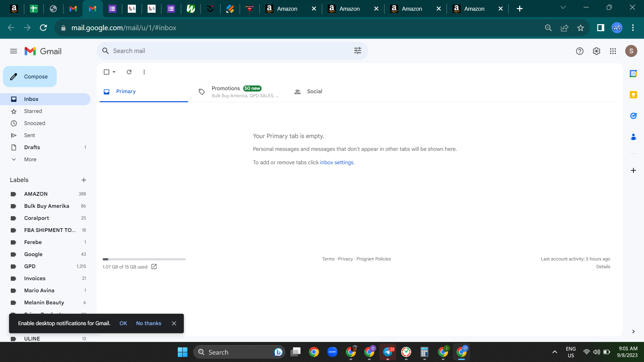Get add-ons with the side panel plus icon
Image resolution: width=644 pixels, height=362 pixels.
pos(633,171)
